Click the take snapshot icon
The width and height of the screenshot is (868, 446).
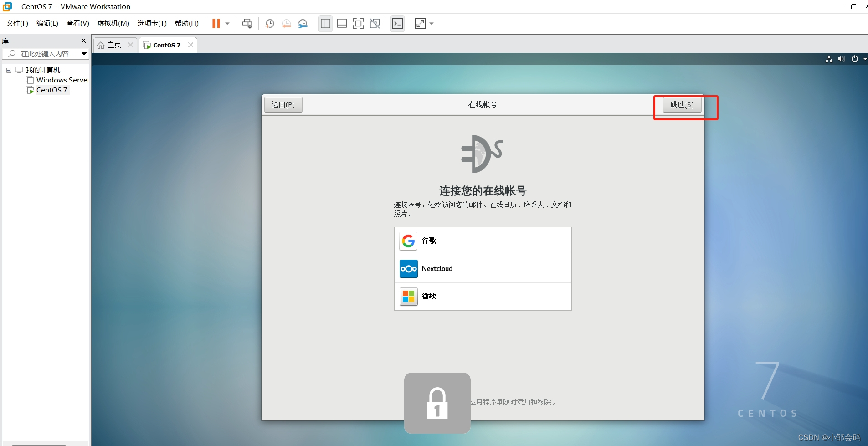[x=269, y=24]
